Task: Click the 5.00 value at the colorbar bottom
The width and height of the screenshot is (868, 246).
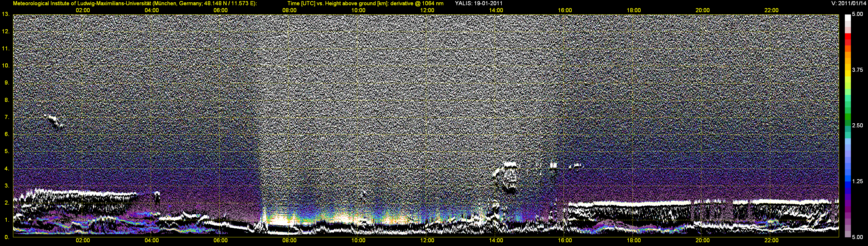Action: (858, 237)
